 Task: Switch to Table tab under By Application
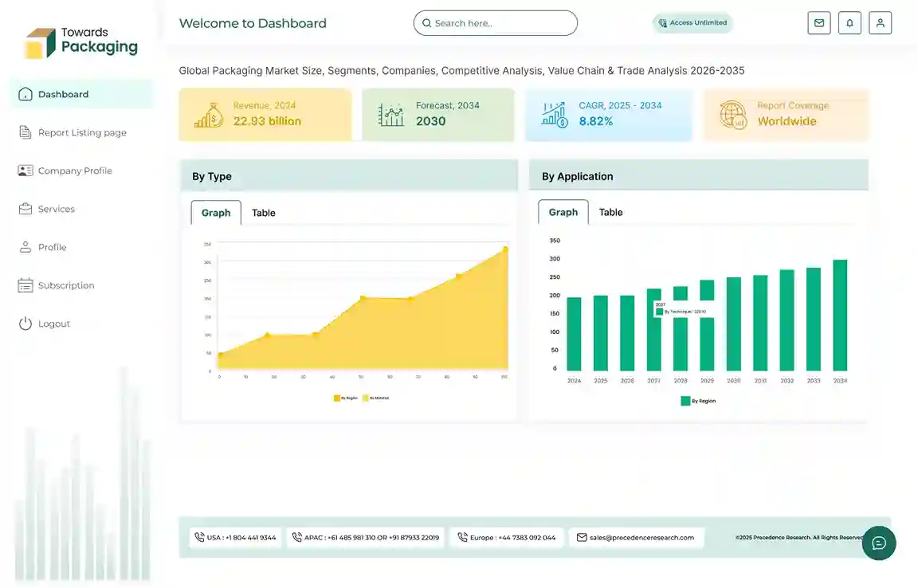pyautogui.click(x=610, y=212)
